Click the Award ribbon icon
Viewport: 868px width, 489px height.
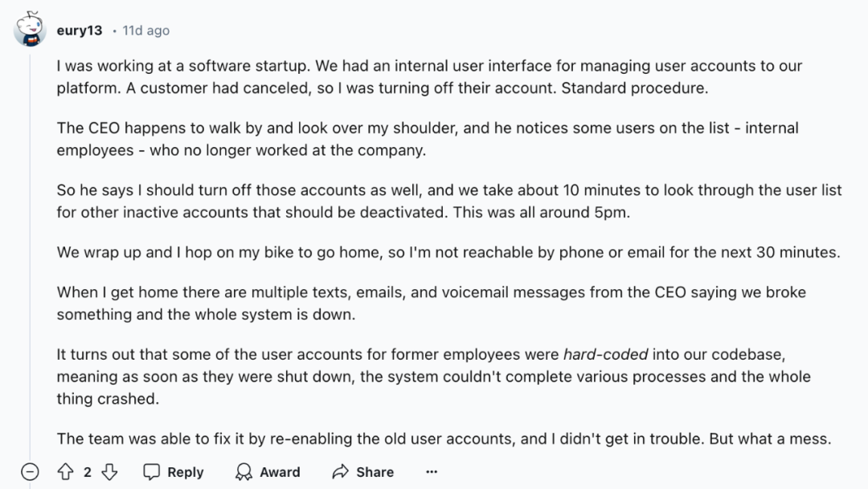(x=244, y=472)
